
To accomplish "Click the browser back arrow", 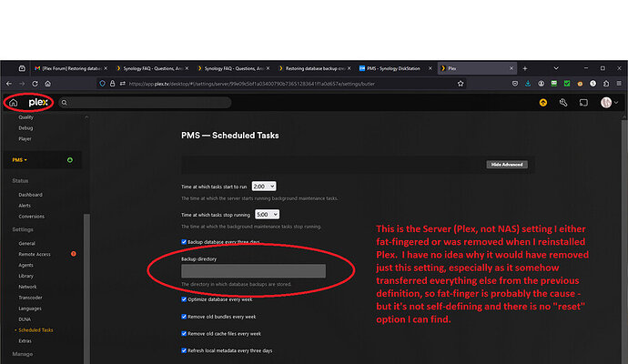I will click(9, 84).
